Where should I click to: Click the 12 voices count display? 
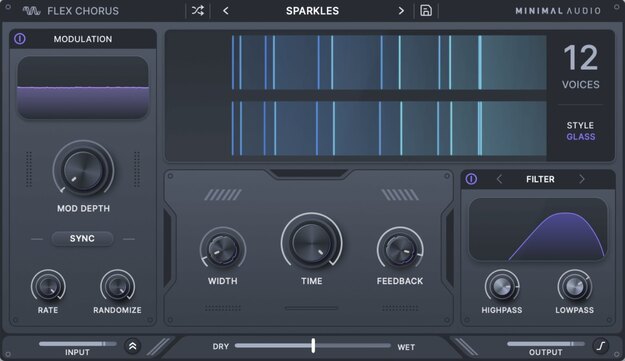(x=581, y=58)
